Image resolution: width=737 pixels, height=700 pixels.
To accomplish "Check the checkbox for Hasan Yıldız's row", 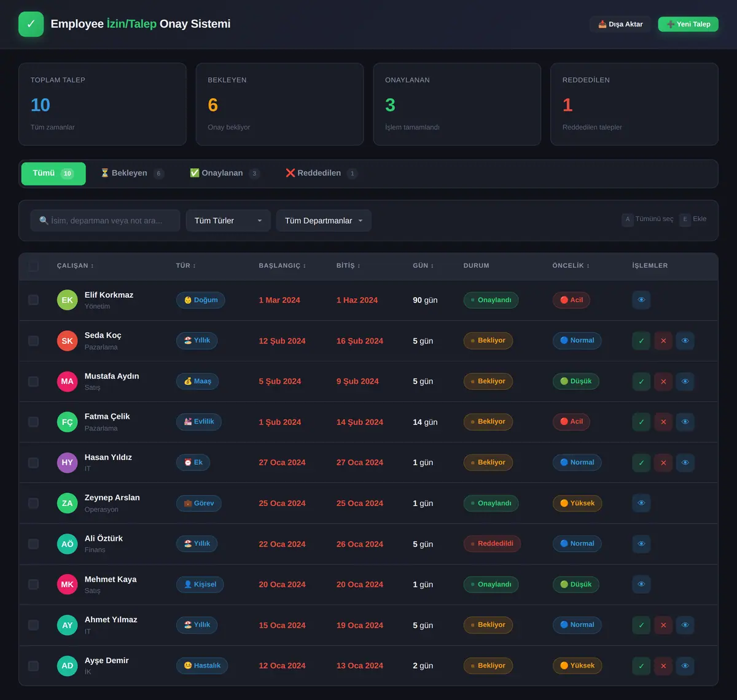I will 33,462.
